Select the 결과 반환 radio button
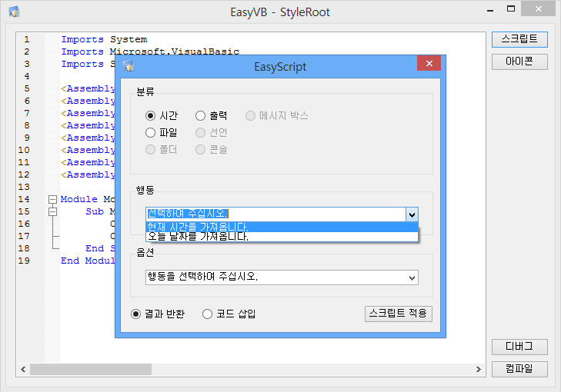 (x=136, y=314)
